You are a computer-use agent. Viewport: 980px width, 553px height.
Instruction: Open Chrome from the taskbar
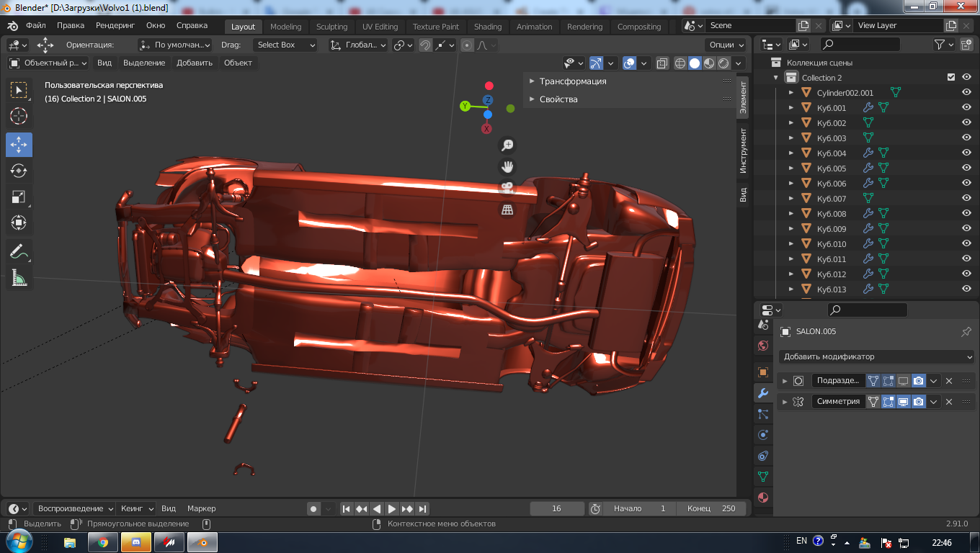(x=103, y=541)
